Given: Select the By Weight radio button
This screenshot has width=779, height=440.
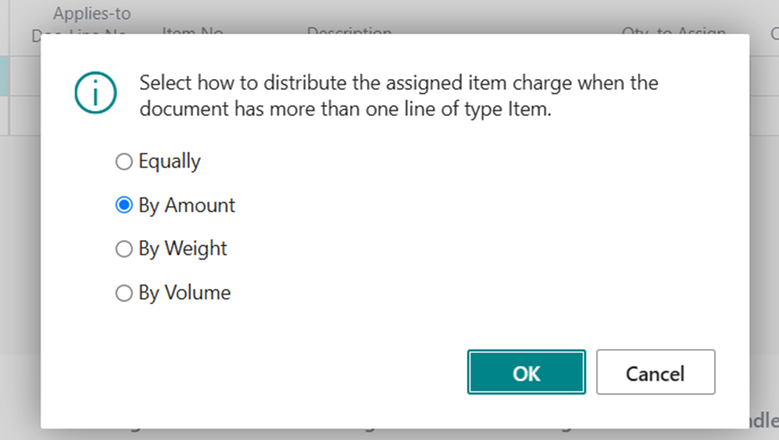Looking at the screenshot, I should coord(124,249).
